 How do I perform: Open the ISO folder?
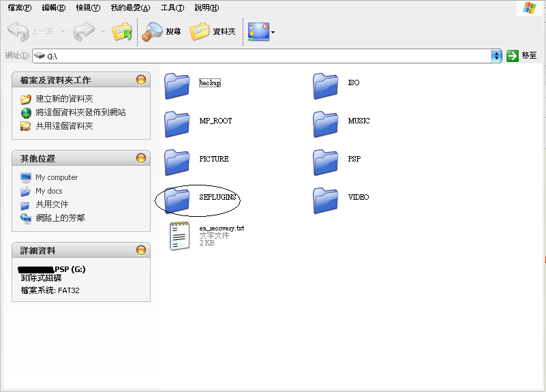click(x=326, y=85)
